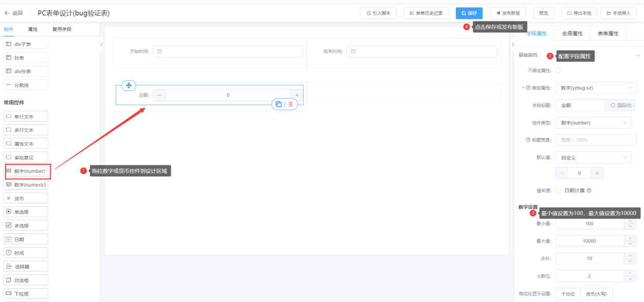Open 绑定属性 dropdown
This screenshot has height=302, width=644.
[x=596, y=88]
